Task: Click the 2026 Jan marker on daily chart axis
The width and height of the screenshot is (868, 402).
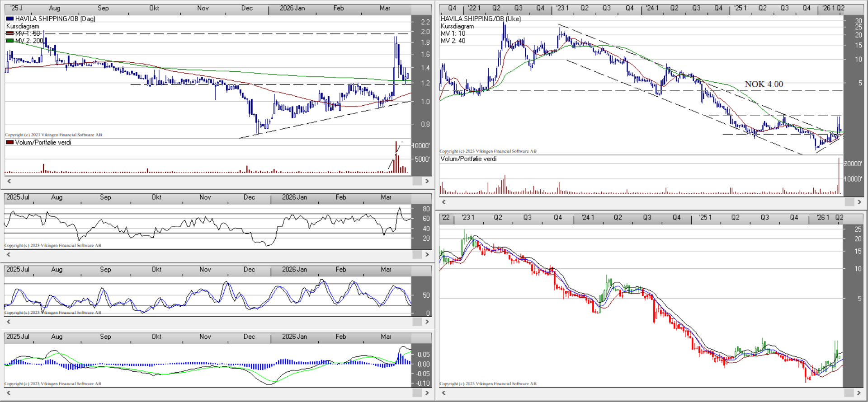Action: tap(292, 8)
